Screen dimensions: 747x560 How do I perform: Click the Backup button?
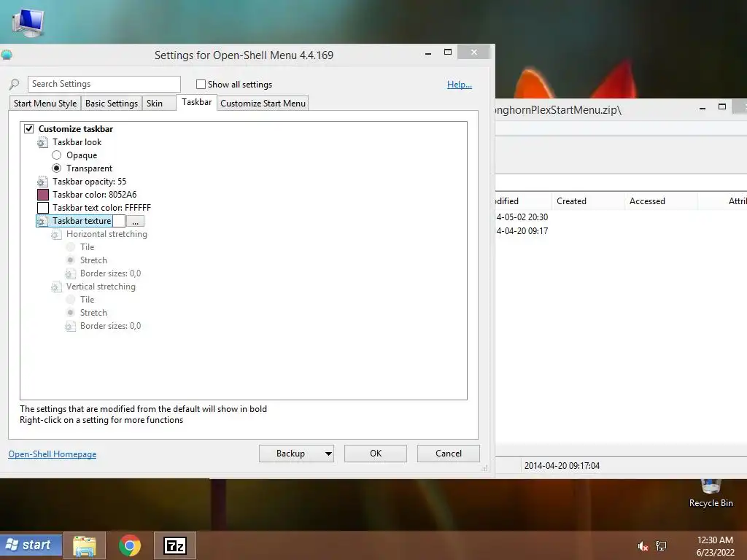[290, 454]
